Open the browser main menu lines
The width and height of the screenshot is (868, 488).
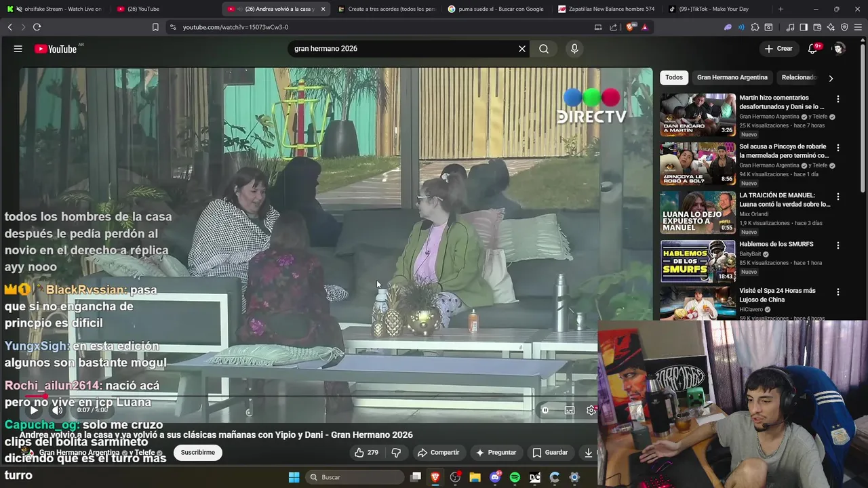point(858,27)
